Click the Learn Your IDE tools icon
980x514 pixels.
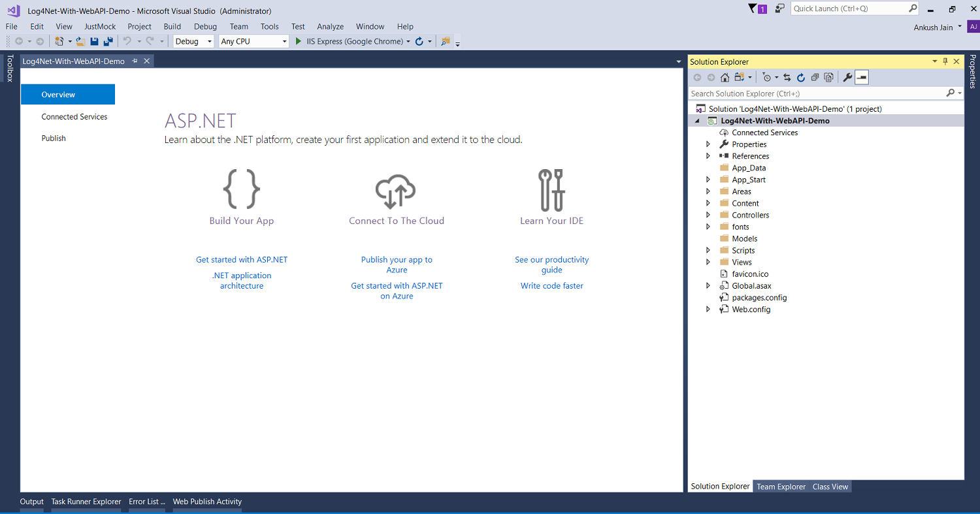551,190
